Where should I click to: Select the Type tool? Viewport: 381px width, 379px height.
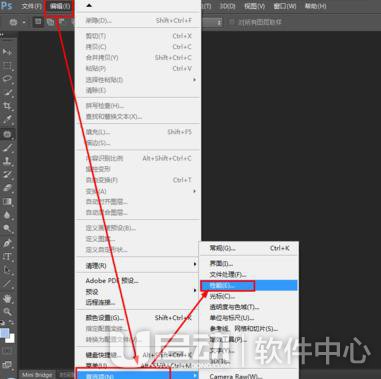point(7,257)
